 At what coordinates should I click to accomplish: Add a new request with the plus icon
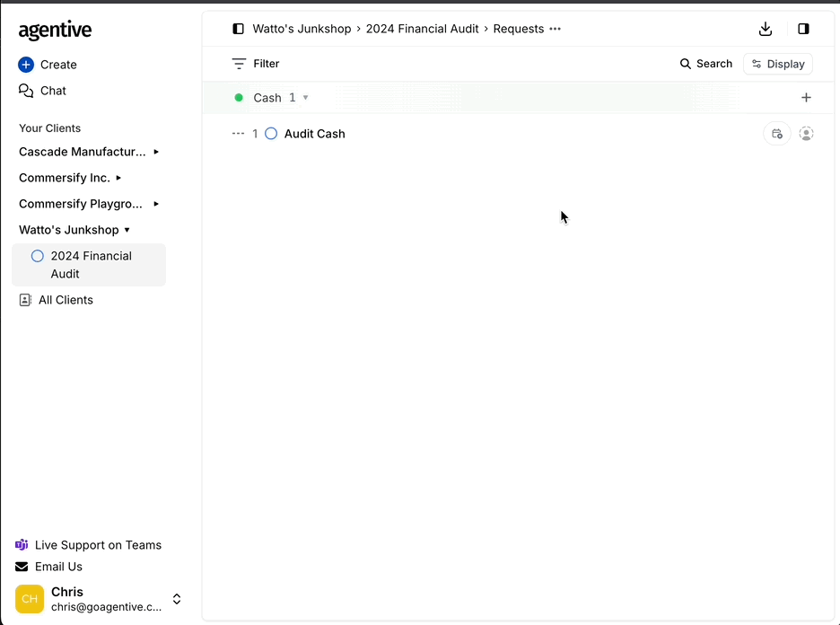[806, 97]
